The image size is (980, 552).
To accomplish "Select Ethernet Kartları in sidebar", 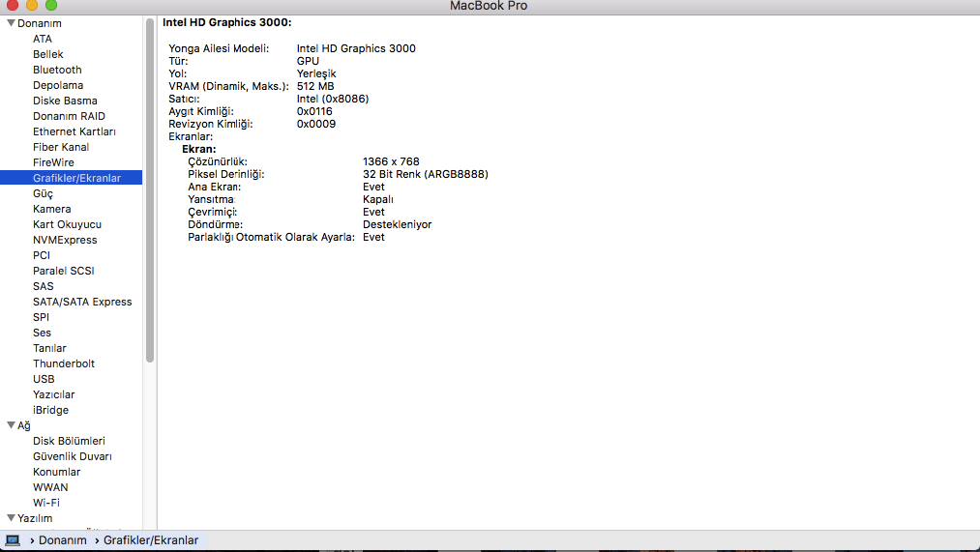I will [74, 131].
